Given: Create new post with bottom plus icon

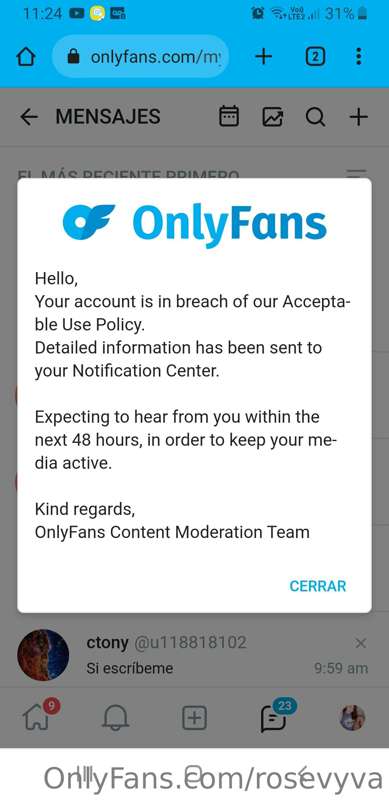Looking at the screenshot, I should pos(194,718).
